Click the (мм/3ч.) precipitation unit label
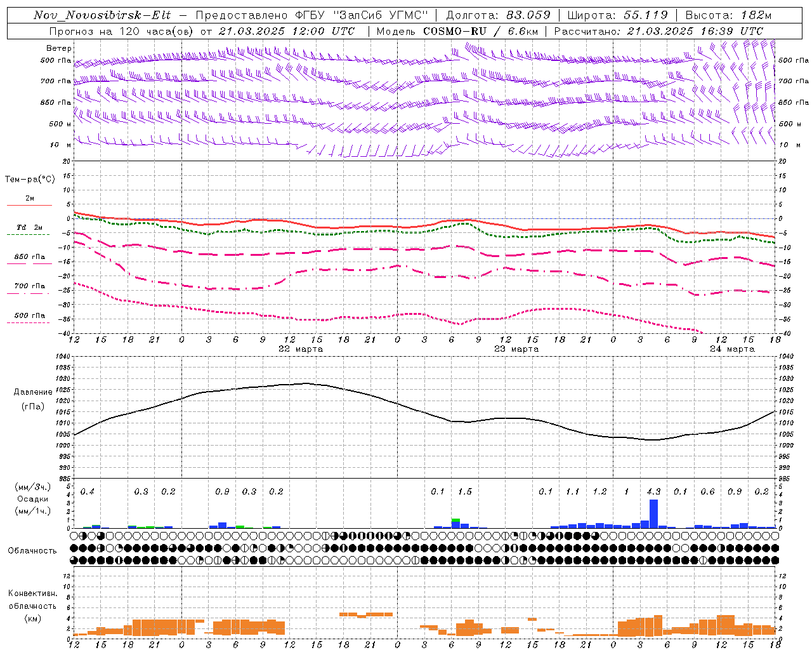The height and width of the screenshot is (650, 812). tap(32, 487)
